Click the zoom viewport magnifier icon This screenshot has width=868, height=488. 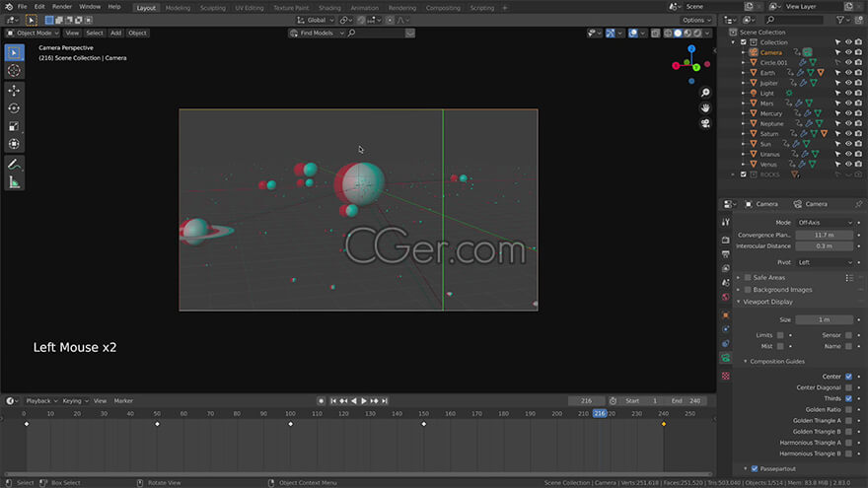click(x=705, y=93)
